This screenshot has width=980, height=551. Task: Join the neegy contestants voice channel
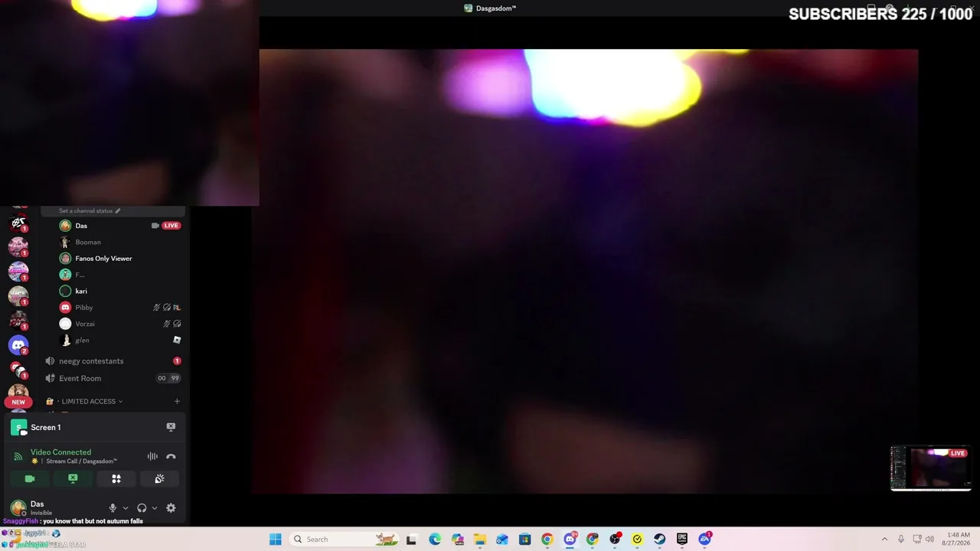(113, 361)
